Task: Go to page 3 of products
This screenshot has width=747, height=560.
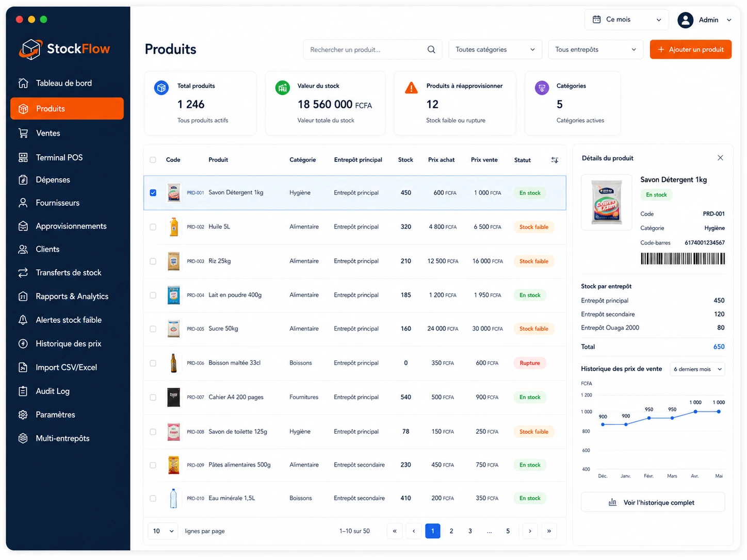Action: [x=470, y=531]
